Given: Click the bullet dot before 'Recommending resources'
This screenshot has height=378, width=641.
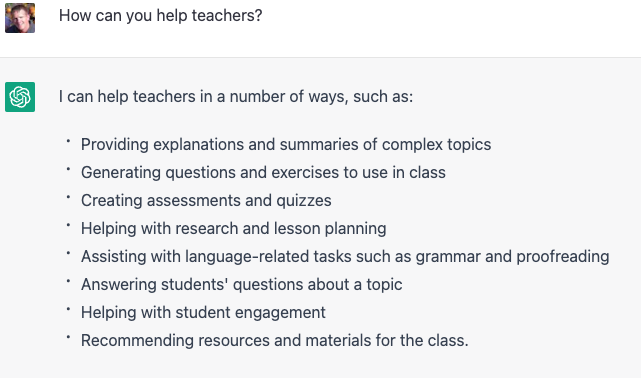Looking at the screenshot, I should (x=68, y=337).
